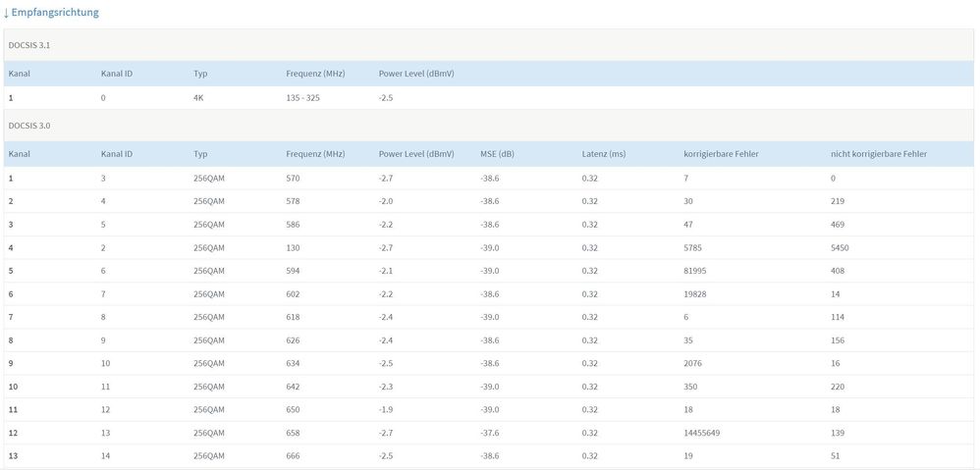Select power level value -2.3
The width and height of the screenshot is (980, 470).
point(386,387)
